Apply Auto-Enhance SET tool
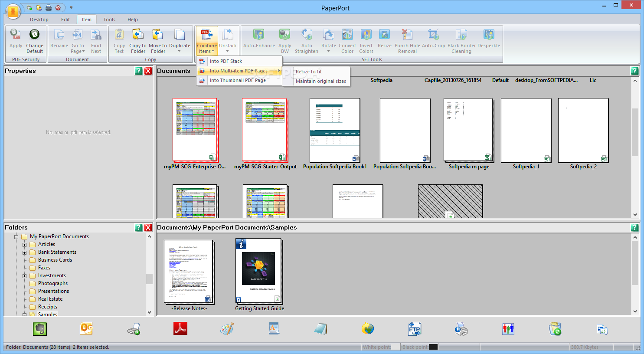644x354 pixels. [x=259, y=38]
